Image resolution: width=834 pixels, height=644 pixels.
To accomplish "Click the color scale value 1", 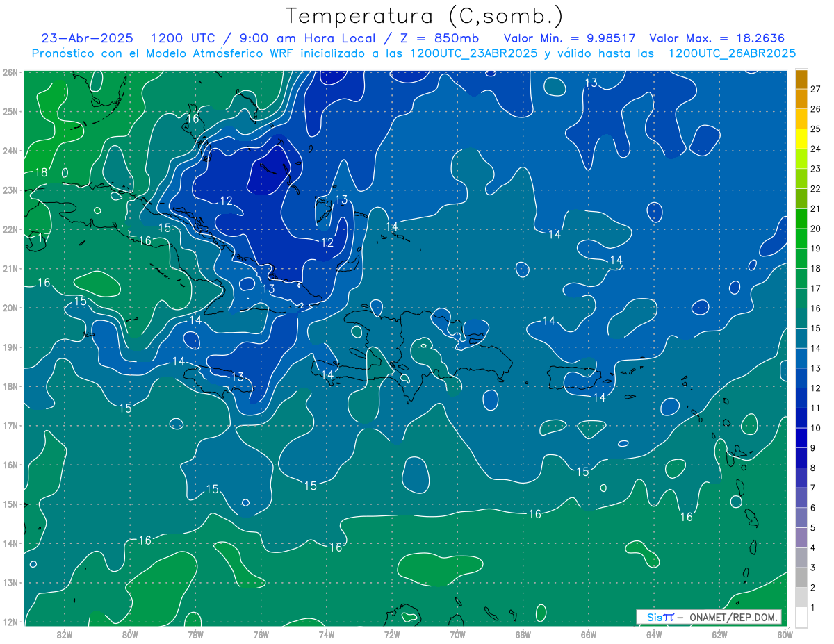I will tap(813, 609).
